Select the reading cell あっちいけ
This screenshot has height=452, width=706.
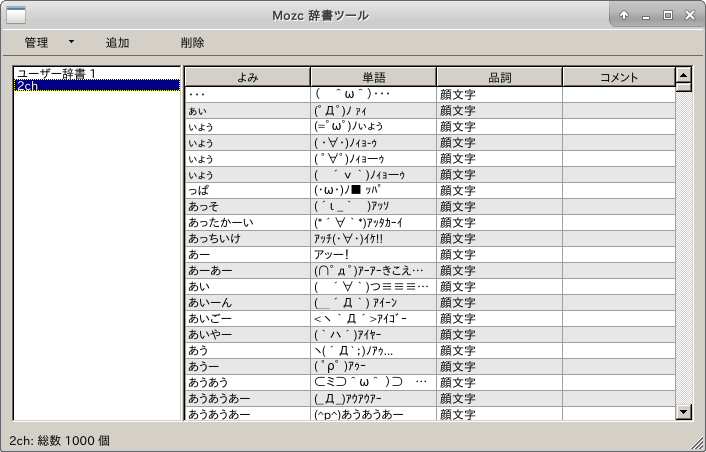pyautogui.click(x=248, y=239)
